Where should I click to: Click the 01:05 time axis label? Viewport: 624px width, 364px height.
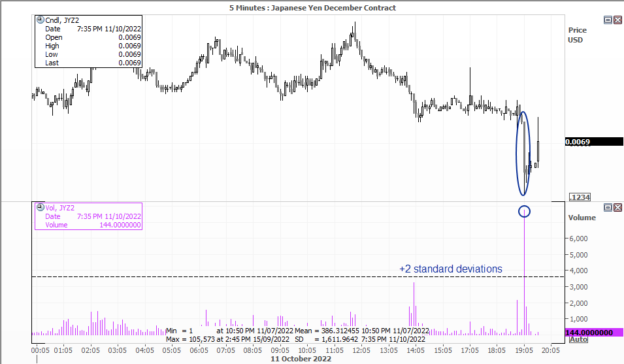pyautogui.click(x=63, y=350)
